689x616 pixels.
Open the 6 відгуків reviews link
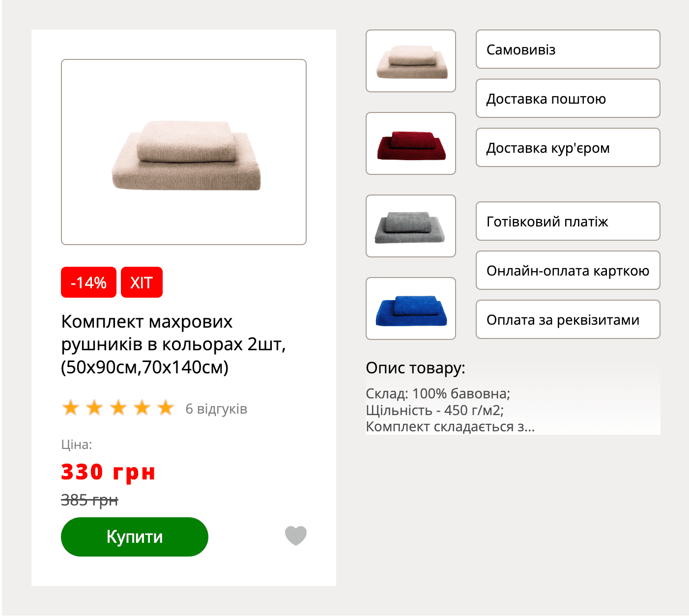click(x=216, y=409)
